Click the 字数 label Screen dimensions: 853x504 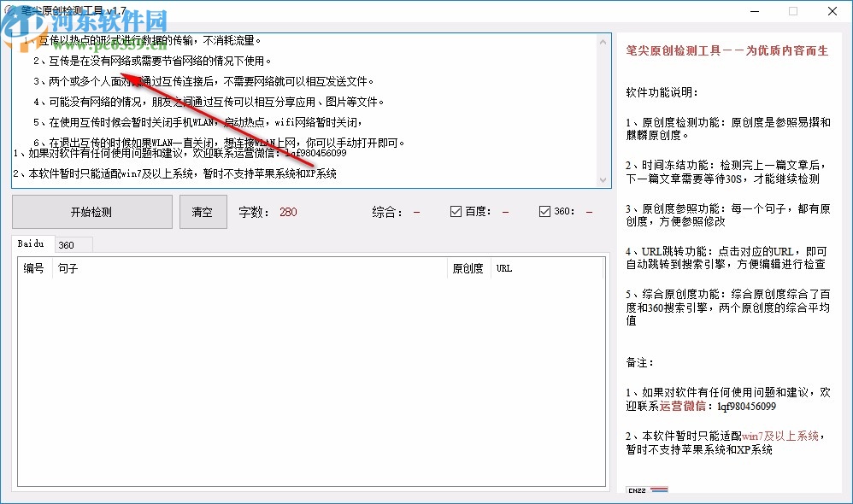pos(254,212)
